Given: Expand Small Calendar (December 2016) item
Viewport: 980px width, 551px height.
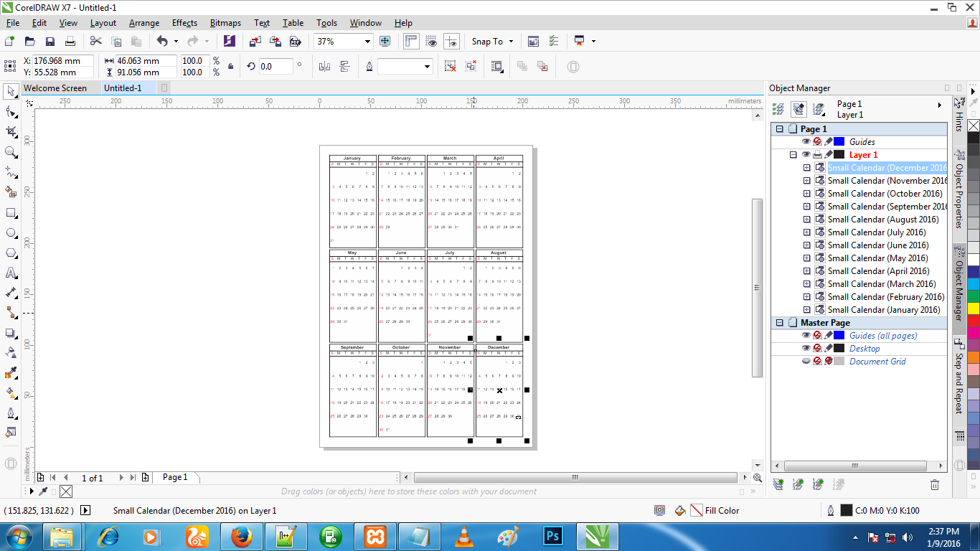Looking at the screenshot, I should click(x=807, y=168).
